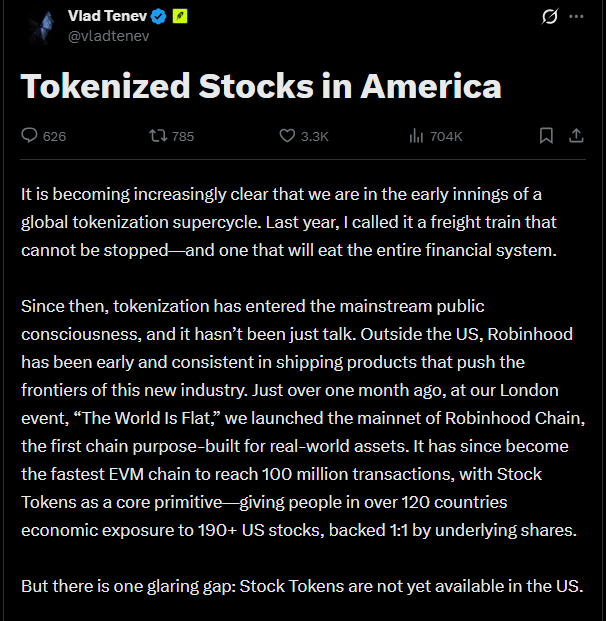The height and width of the screenshot is (621, 606).
Task: Open the 704K views count
Action: (446, 137)
